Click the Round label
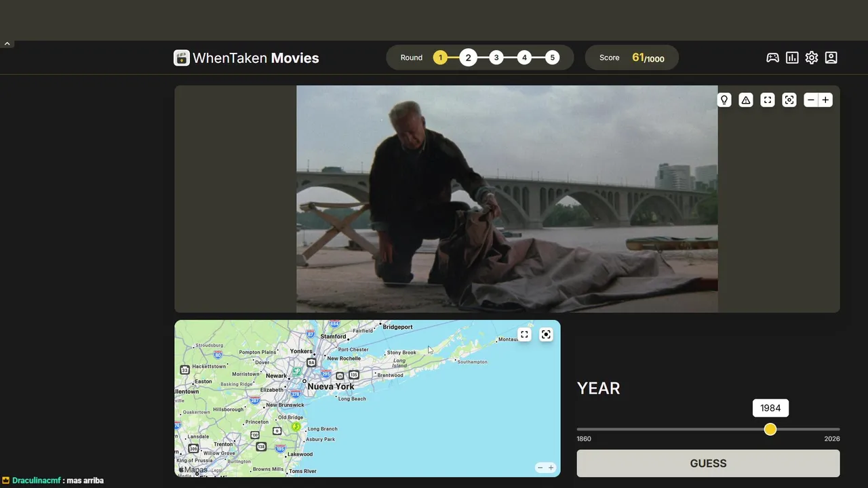Screen dimensions: 868x488 [x=412, y=58]
